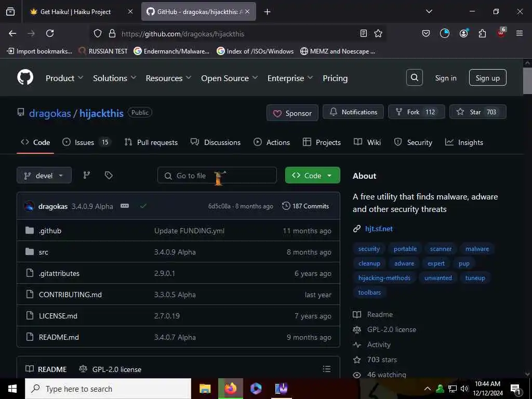Open the Firefox account avatar icon
The image size is (532, 399).
[463, 33]
